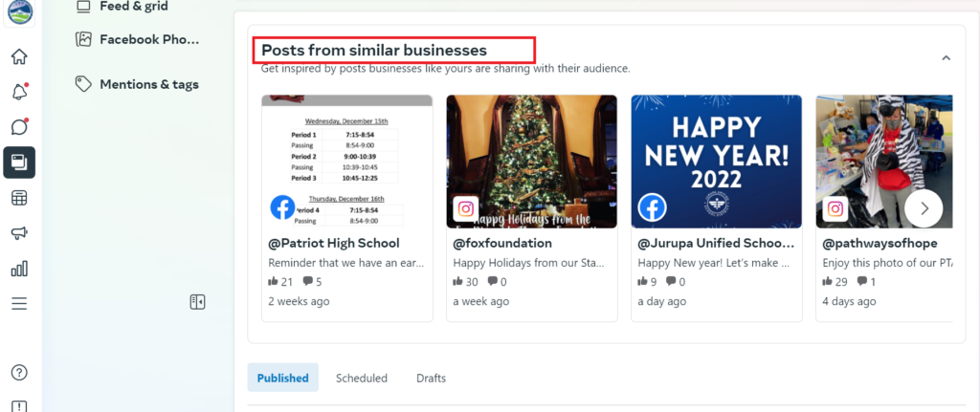Image resolution: width=980 pixels, height=412 pixels.
Task: Collapse the Posts from similar businesses section
Action: click(946, 58)
